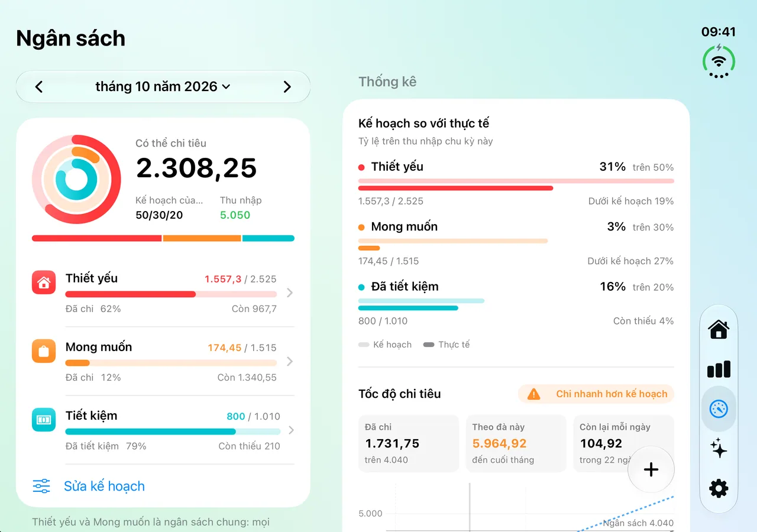This screenshot has height=532, width=757.
Task: Tap the Wi-Fi status indicator
Action: [x=719, y=61]
